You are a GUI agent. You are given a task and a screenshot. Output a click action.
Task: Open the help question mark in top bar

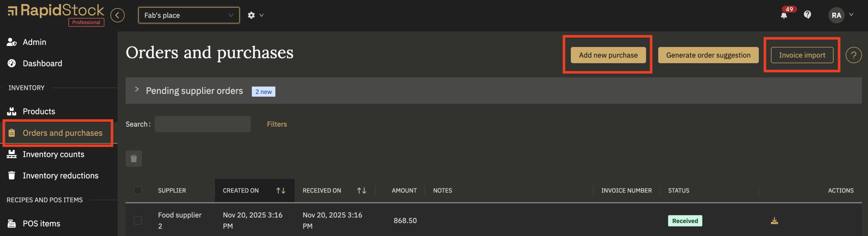pyautogui.click(x=807, y=15)
